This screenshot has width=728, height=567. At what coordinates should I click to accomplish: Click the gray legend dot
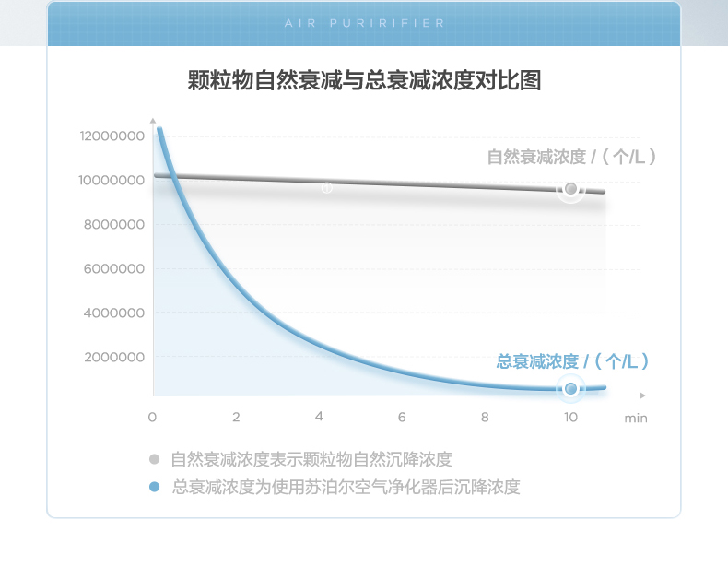[x=155, y=459]
